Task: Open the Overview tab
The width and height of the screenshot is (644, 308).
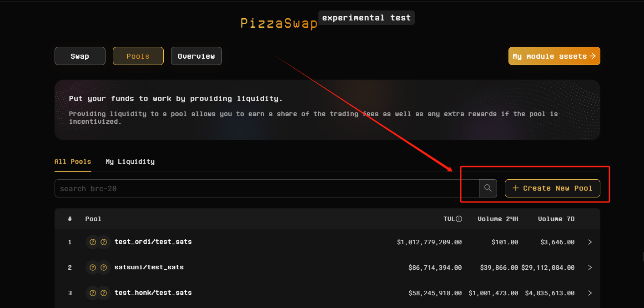Action: 196,56
